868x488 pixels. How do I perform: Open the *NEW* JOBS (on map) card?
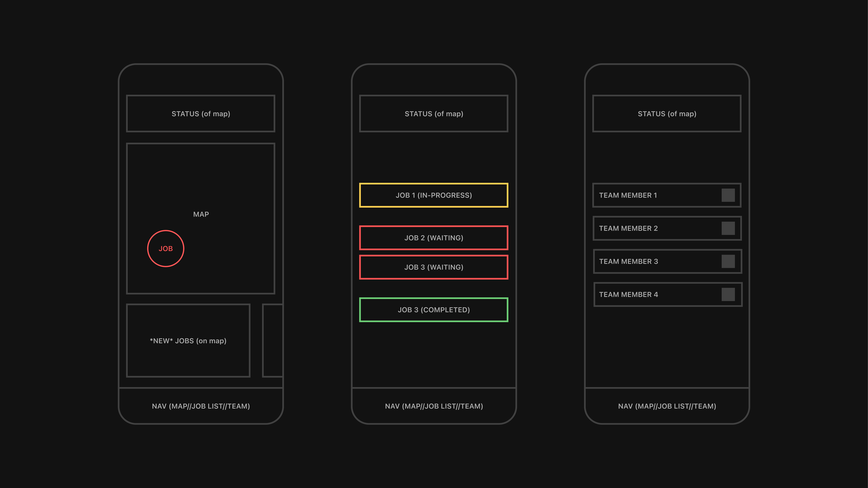(x=188, y=341)
